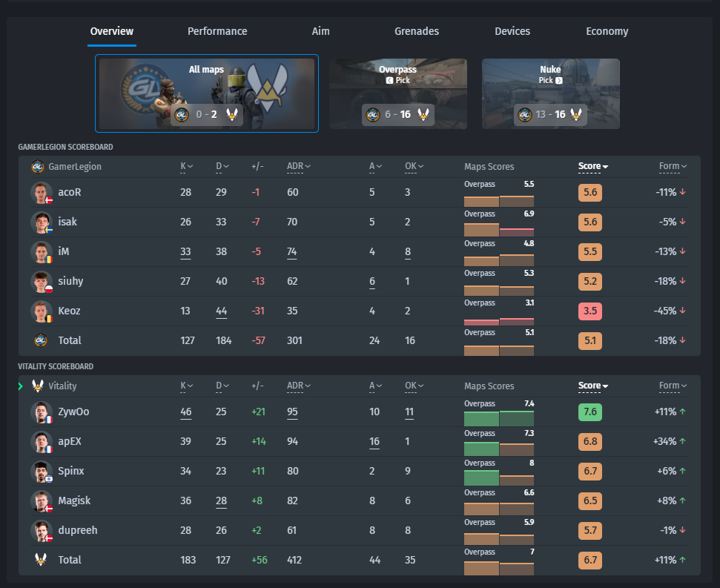Sort GamerLegion table by ADR
The width and height of the screenshot is (720, 588).
[299, 166]
